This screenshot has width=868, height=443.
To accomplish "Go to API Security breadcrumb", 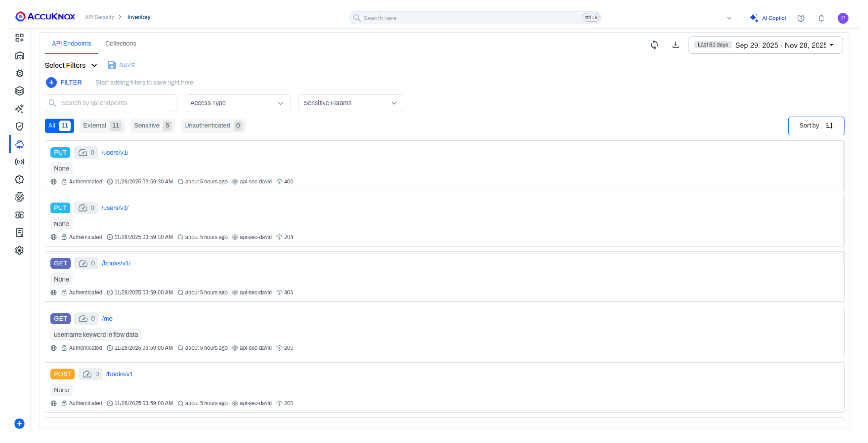I will (100, 17).
